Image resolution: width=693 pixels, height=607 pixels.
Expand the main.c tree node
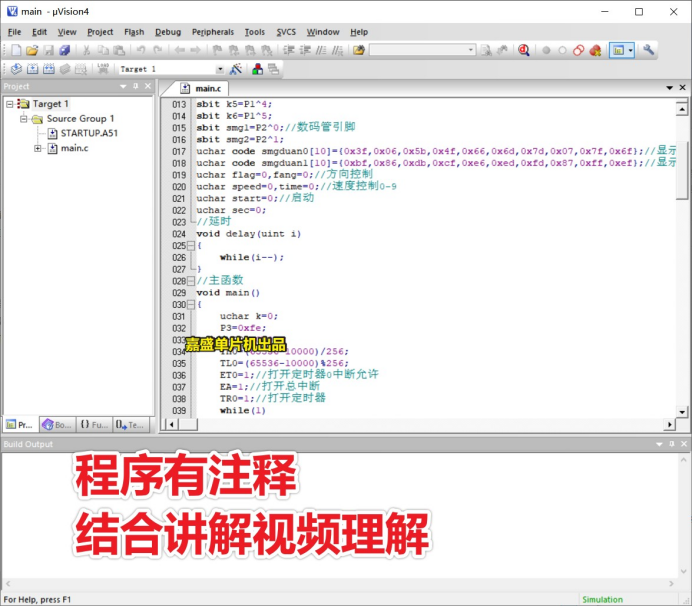38,148
